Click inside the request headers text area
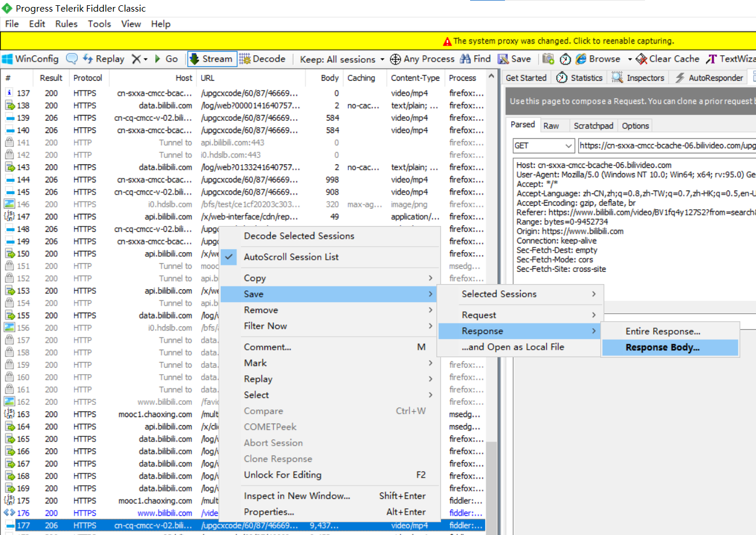756x535 pixels. (x=635, y=228)
